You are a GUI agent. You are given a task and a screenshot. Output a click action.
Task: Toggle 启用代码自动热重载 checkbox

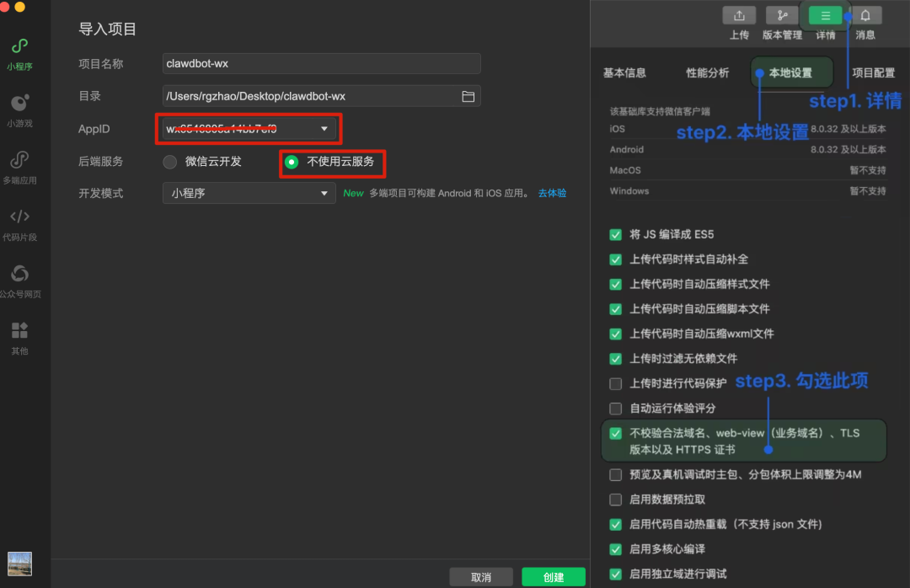(x=616, y=525)
